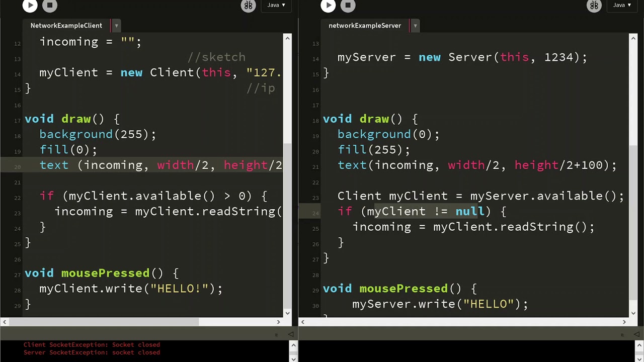Image resolution: width=644 pixels, height=362 pixels.
Task: Click client console scrollbar down arrow
Action: (x=294, y=358)
